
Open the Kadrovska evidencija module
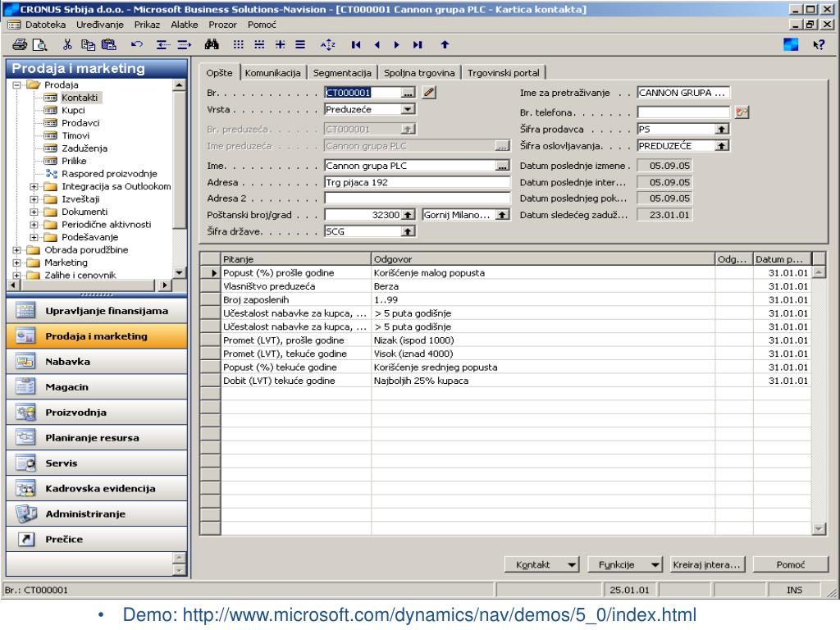(97, 489)
